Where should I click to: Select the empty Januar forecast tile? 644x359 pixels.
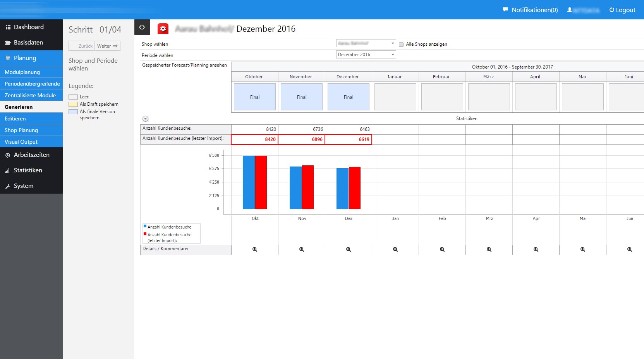(395, 97)
